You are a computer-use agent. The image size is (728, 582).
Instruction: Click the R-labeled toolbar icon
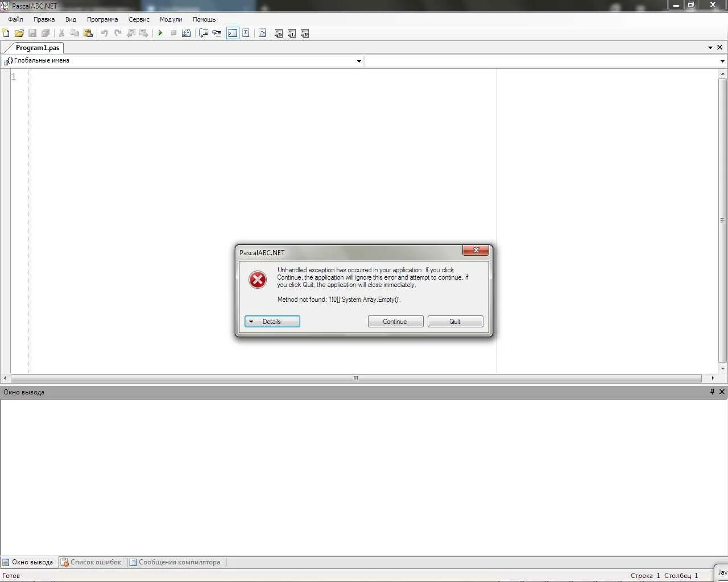[305, 33]
